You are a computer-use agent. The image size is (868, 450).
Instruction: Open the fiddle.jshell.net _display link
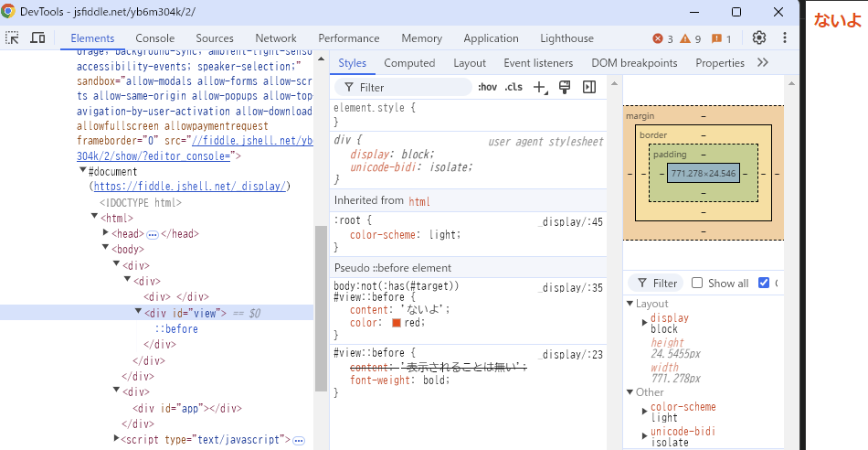190,187
